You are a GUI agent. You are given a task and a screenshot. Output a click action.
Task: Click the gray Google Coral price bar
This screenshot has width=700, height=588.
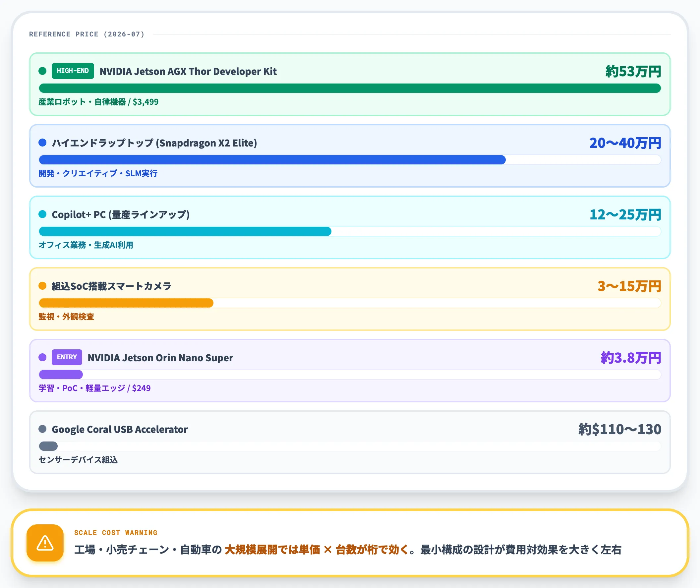point(48,446)
